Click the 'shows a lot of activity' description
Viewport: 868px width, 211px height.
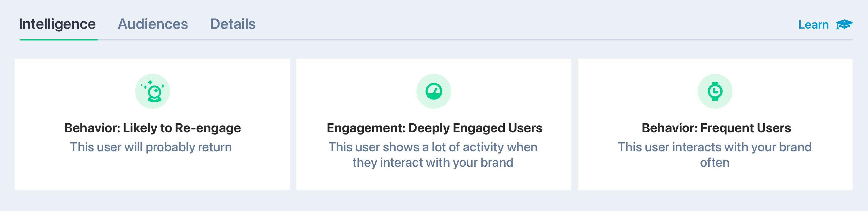point(433,154)
